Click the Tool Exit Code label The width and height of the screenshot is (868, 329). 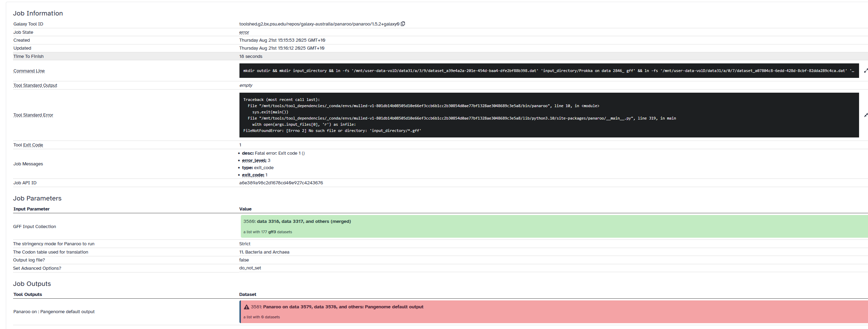(28, 145)
